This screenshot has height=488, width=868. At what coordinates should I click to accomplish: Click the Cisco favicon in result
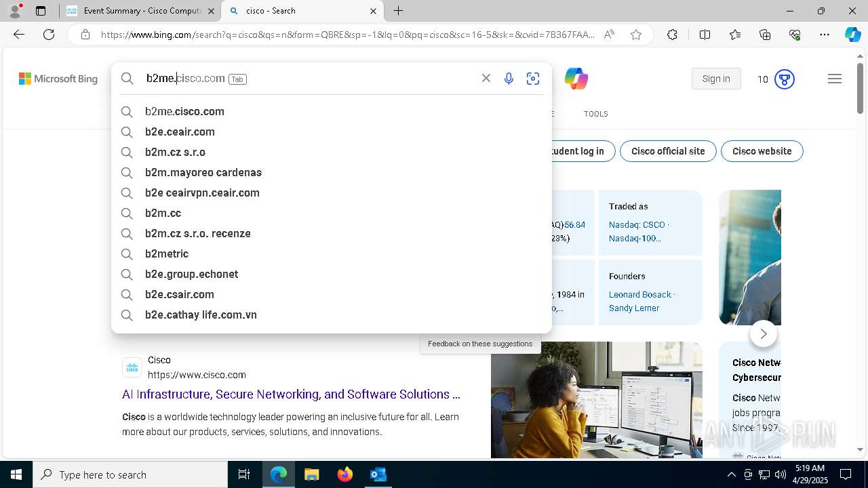click(132, 367)
